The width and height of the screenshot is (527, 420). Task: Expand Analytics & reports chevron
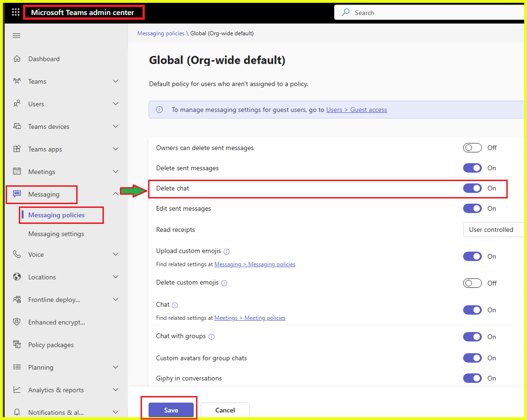click(116, 389)
